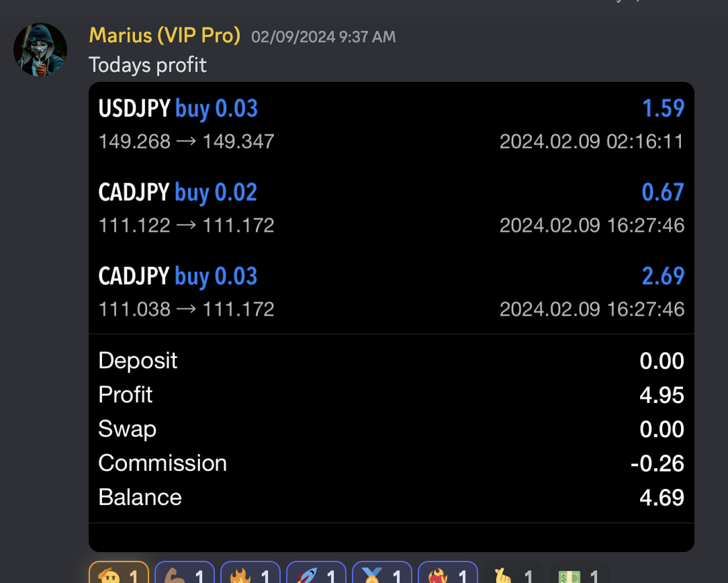Click the medal emoji reaction
The height and width of the screenshot is (583, 728).
(x=381, y=576)
